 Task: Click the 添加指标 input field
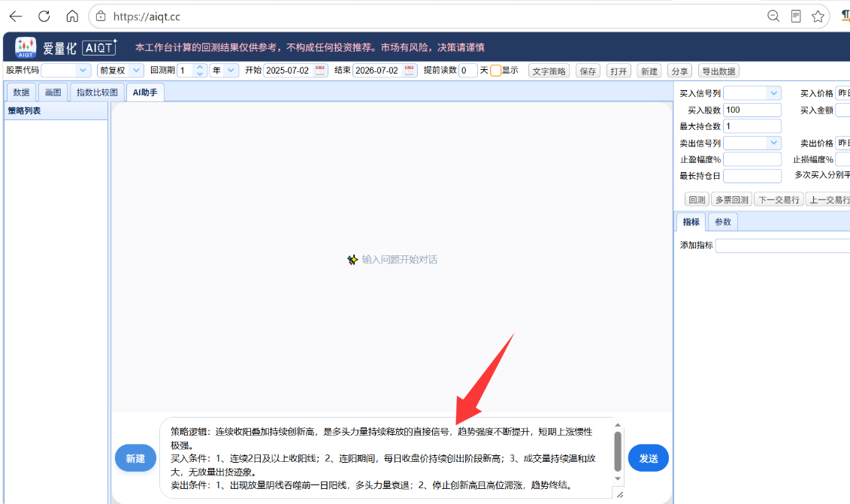(782, 246)
